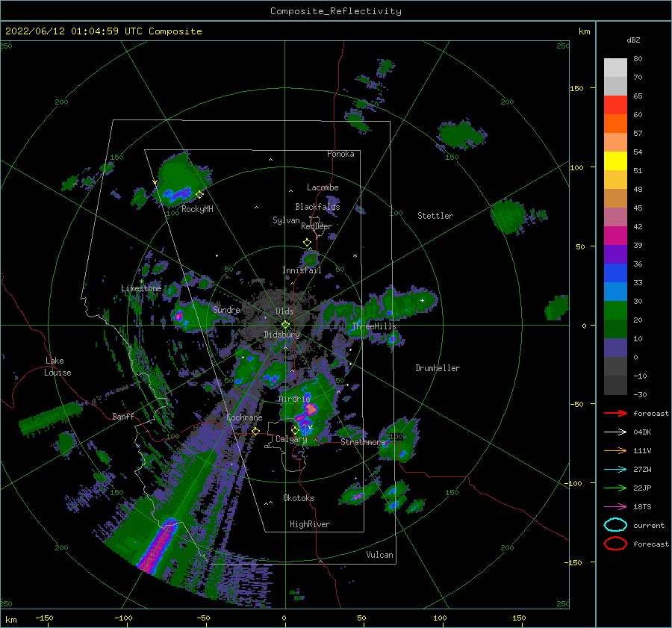The width and height of the screenshot is (672, 628).
Task: Click the dBZ legend heading
Action: click(x=633, y=40)
